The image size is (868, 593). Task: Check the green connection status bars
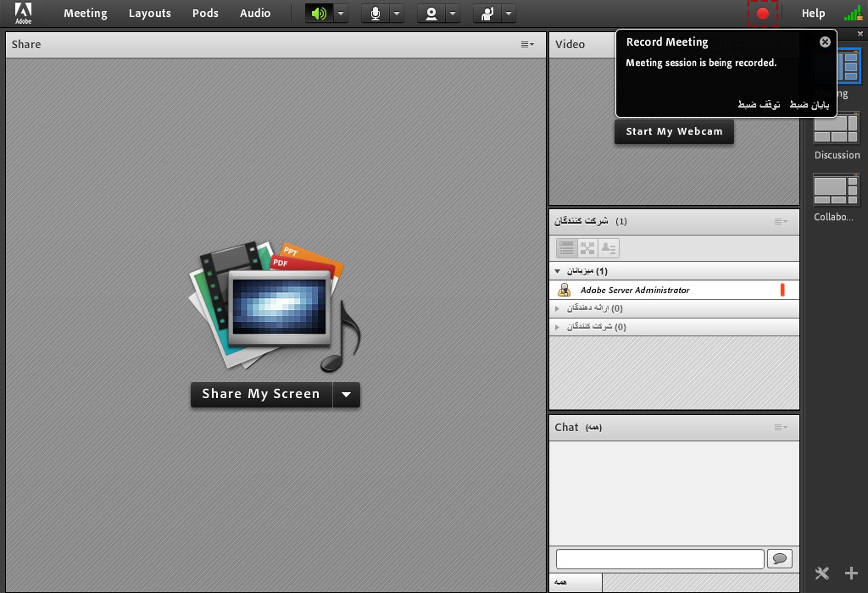(x=853, y=14)
